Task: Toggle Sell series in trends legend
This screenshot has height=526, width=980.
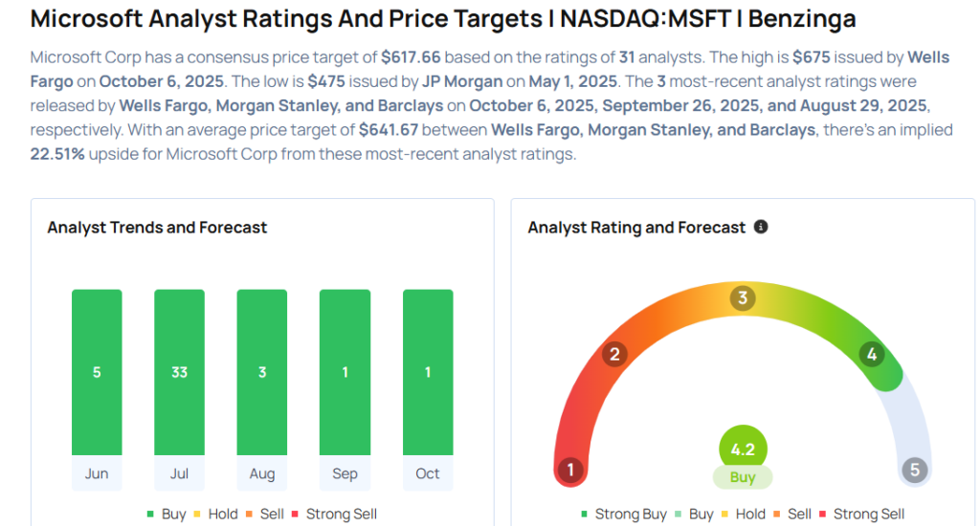Action: 264,514
